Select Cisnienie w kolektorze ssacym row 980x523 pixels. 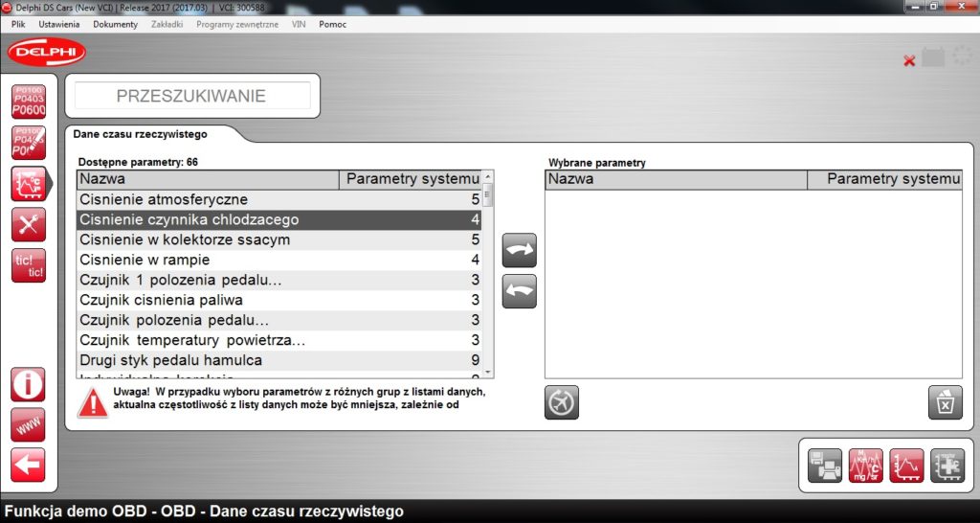(x=279, y=239)
